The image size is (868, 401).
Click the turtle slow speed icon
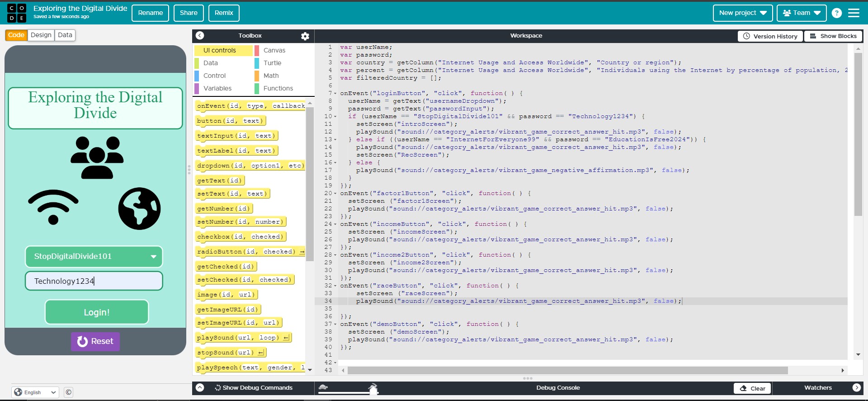323,387
